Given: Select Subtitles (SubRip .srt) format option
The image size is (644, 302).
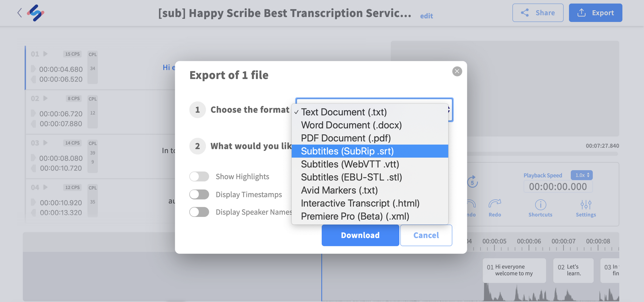Looking at the screenshot, I should 347,151.
